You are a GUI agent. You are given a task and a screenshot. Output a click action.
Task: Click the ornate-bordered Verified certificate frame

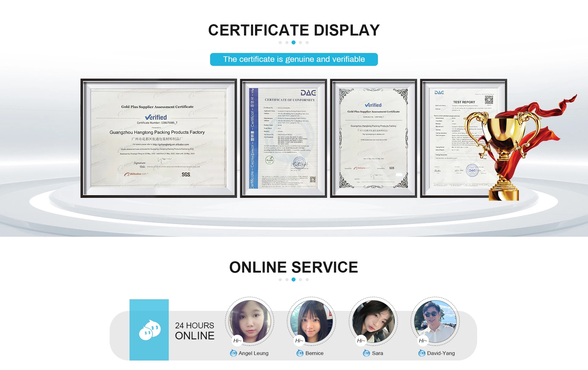point(373,138)
